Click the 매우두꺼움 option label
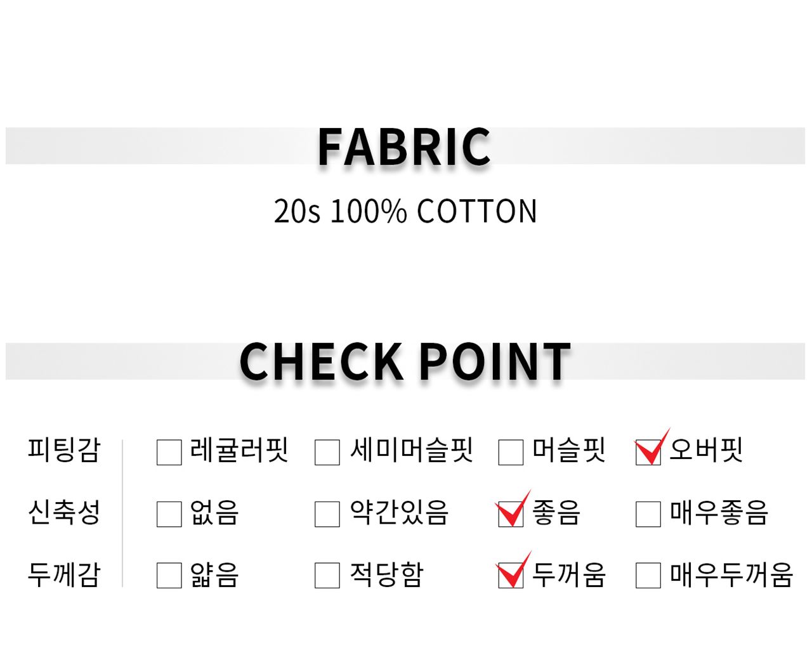The image size is (812, 667). click(x=731, y=575)
